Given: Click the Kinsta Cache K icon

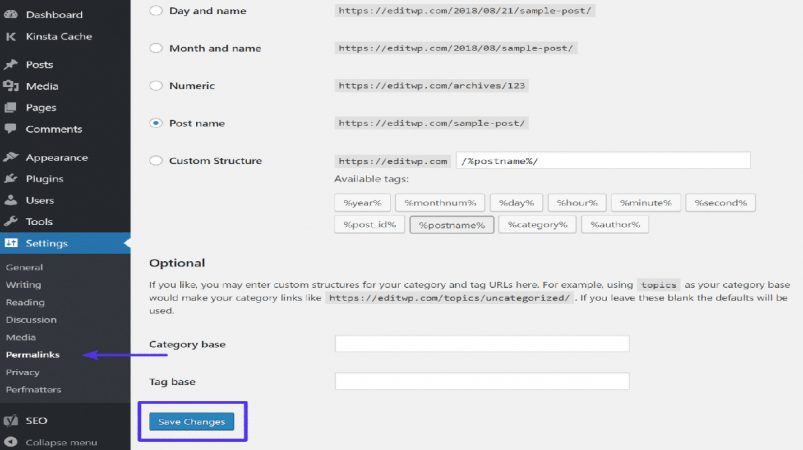Looking at the screenshot, I should pyautogui.click(x=11, y=36).
